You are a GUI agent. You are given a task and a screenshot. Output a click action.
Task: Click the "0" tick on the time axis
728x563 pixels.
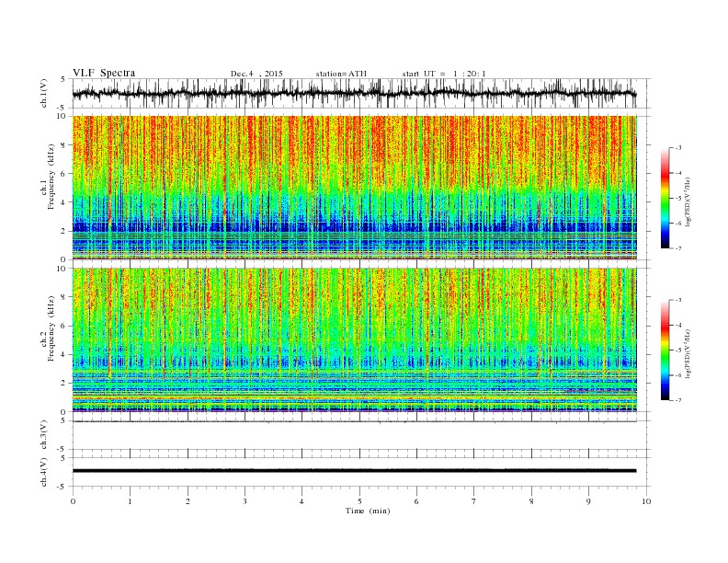click(73, 501)
